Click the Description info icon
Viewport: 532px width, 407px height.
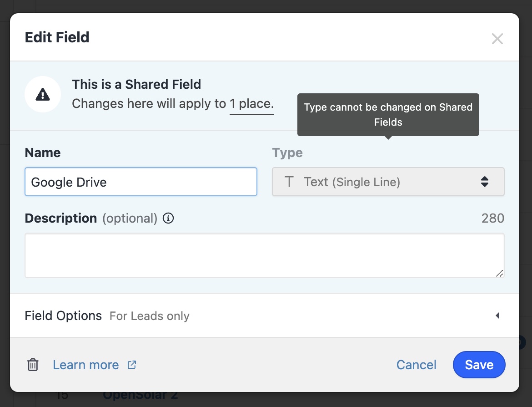pyautogui.click(x=168, y=219)
